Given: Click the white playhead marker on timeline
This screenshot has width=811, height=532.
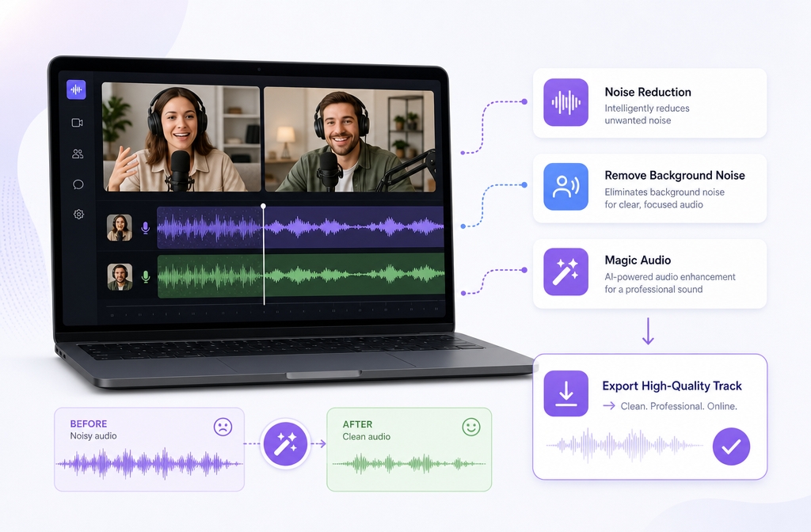Looking at the screenshot, I should click(x=263, y=207).
